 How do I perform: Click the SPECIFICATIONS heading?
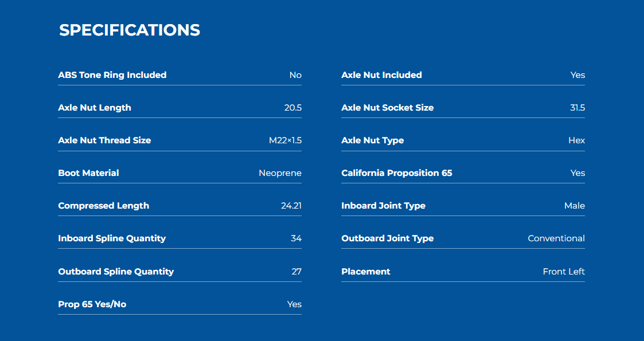[x=130, y=30]
